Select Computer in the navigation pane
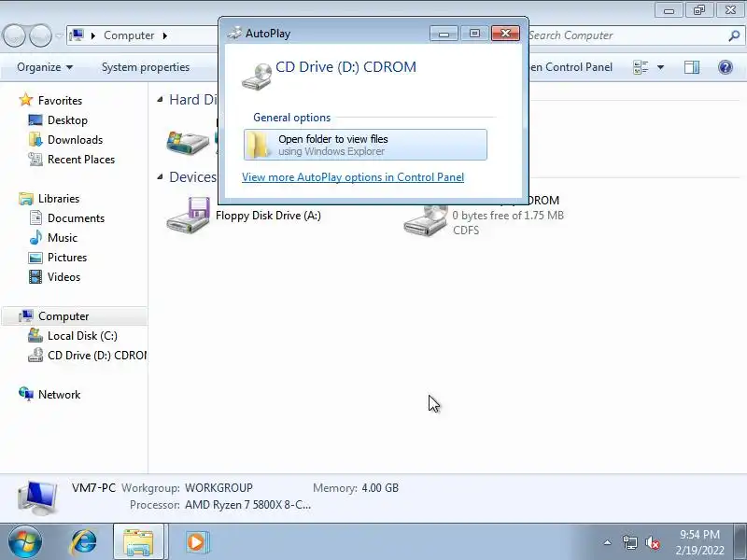 point(63,316)
